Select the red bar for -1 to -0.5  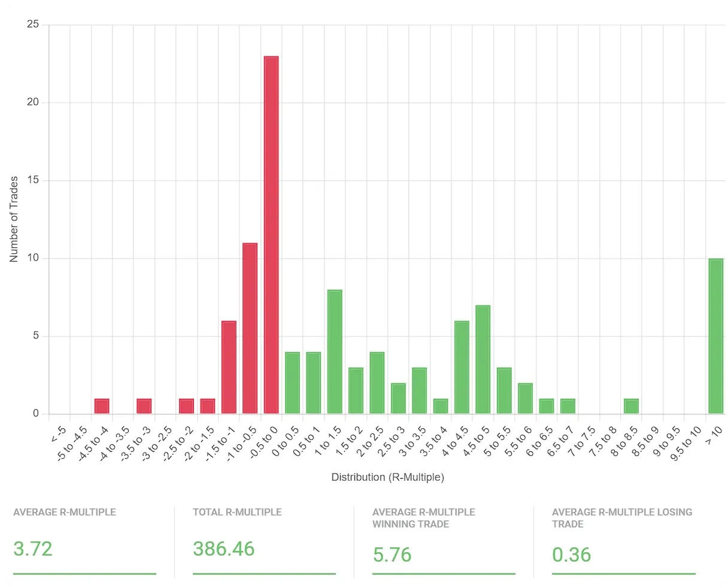[250, 328]
